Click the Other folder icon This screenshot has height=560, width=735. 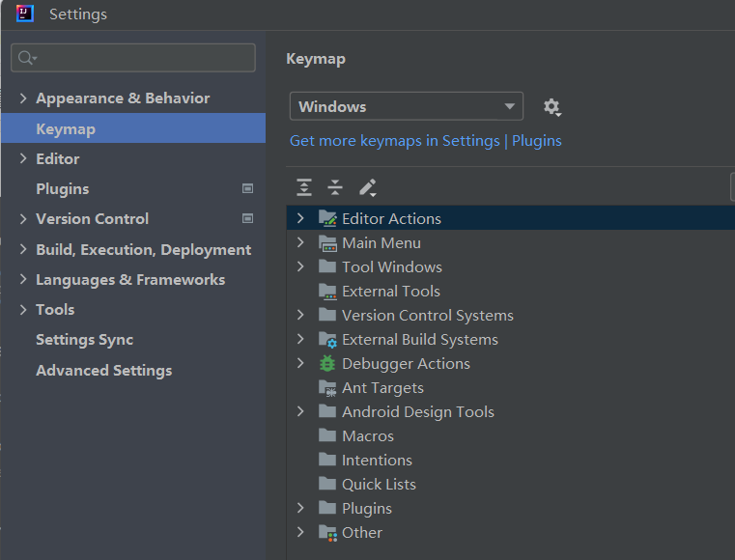tap(327, 533)
